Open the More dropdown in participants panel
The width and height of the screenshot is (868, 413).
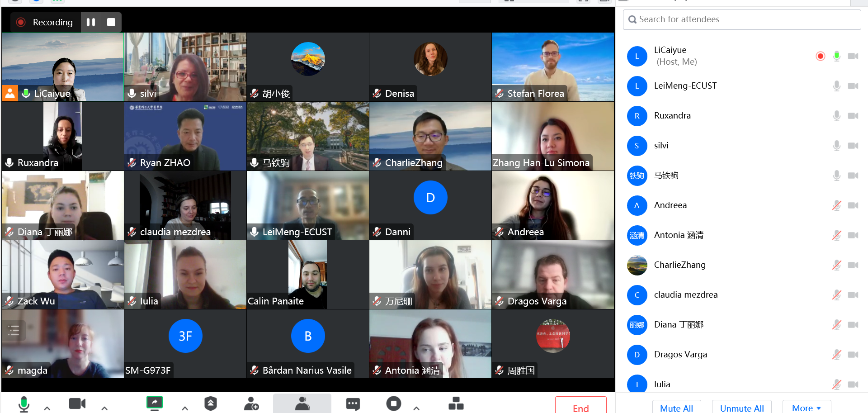[806, 408]
